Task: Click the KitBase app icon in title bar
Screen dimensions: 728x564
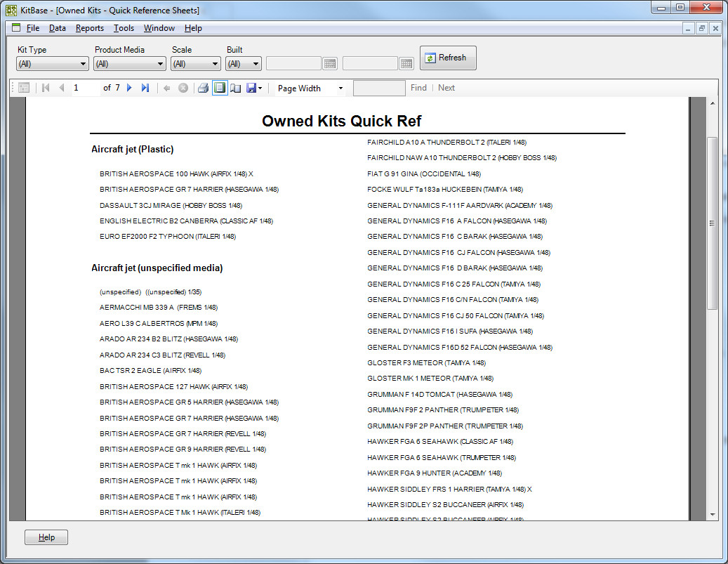Action: [x=11, y=10]
